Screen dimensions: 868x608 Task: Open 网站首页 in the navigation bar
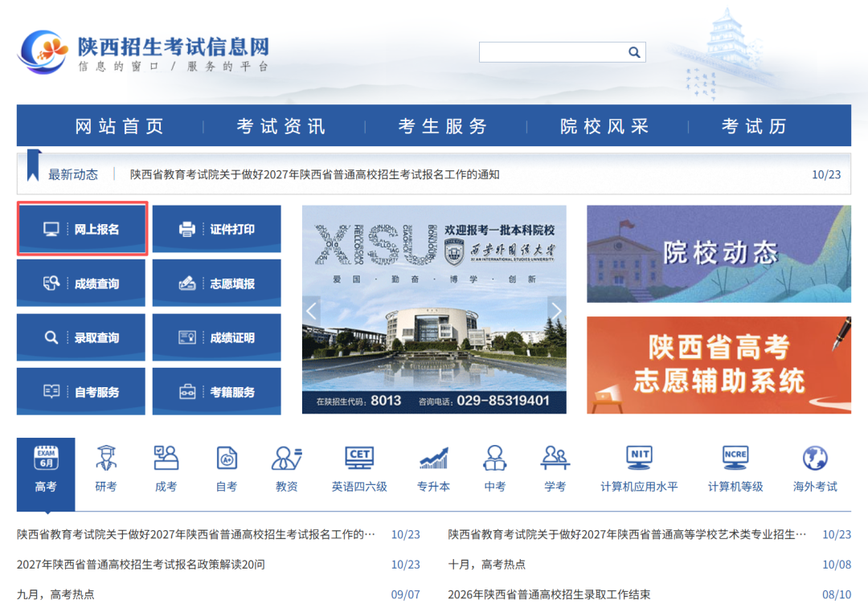119,126
